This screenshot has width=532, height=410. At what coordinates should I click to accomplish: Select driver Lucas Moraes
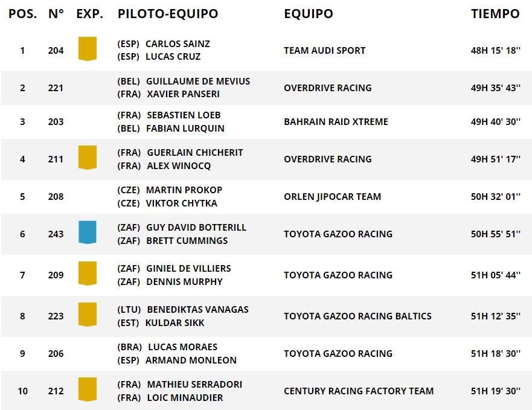click(x=182, y=347)
